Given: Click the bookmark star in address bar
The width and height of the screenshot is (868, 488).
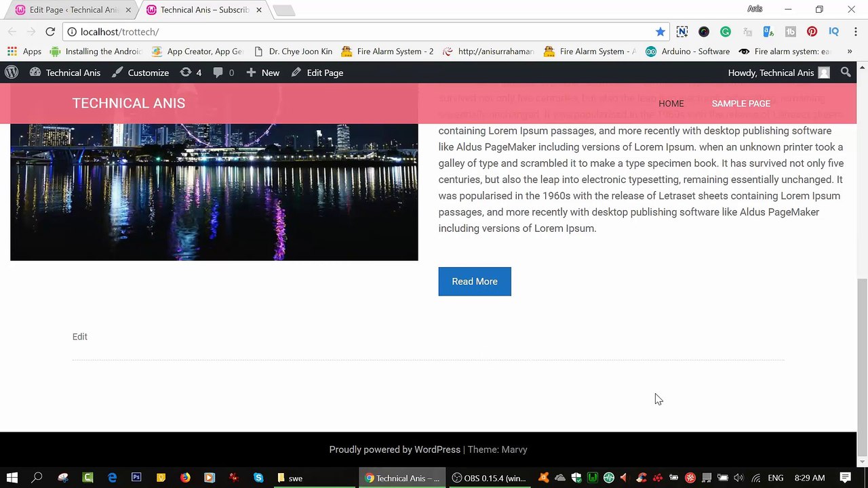Looking at the screenshot, I should pos(660,32).
